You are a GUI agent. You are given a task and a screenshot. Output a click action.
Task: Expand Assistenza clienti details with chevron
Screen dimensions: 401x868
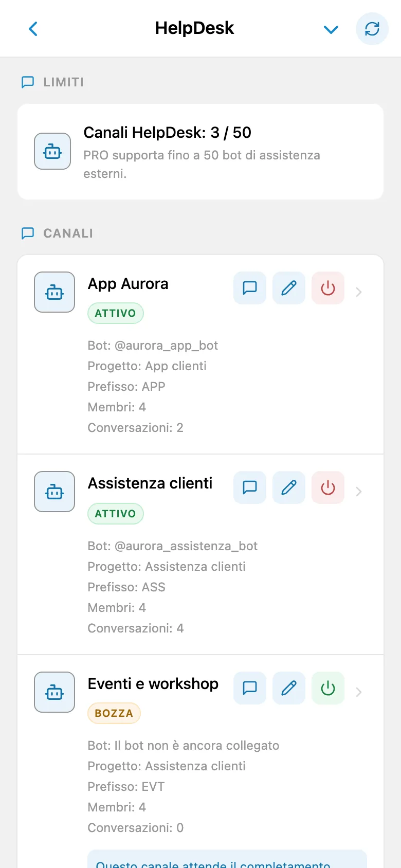pyautogui.click(x=359, y=492)
